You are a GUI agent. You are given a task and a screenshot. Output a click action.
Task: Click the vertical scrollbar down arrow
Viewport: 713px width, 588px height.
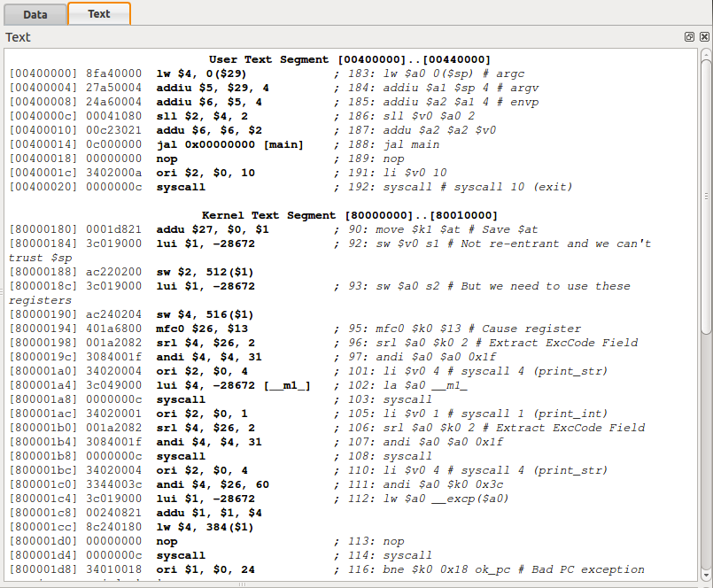[x=706, y=576]
